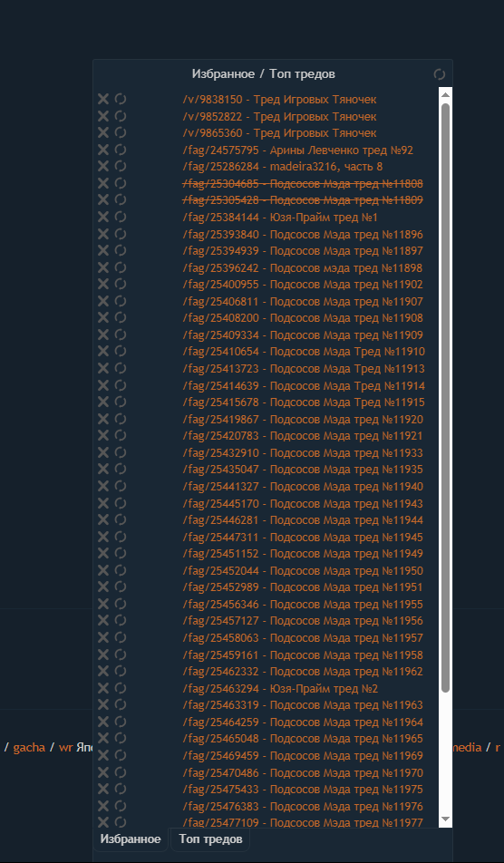Delete the thread №11977 favorite row
The width and height of the screenshot is (504, 863).
point(103,822)
